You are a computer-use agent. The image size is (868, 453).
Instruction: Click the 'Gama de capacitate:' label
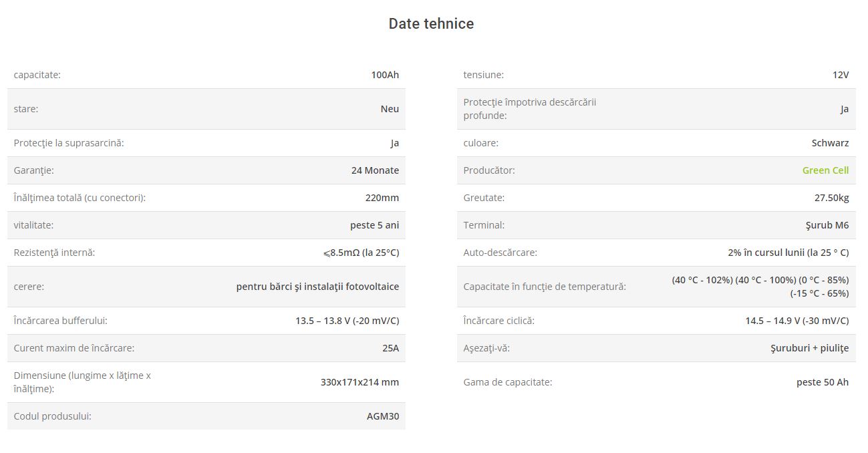tap(508, 382)
